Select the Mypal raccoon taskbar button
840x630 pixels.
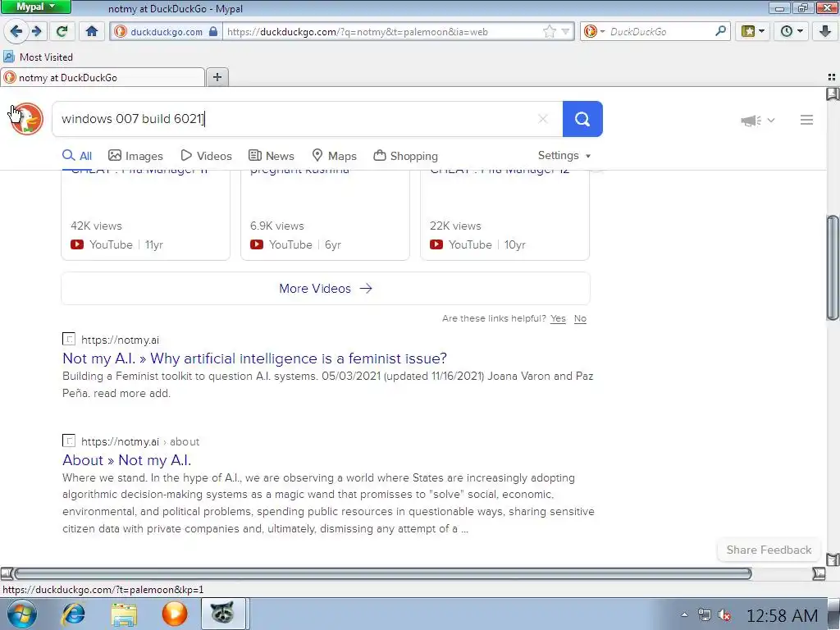[x=222, y=614]
